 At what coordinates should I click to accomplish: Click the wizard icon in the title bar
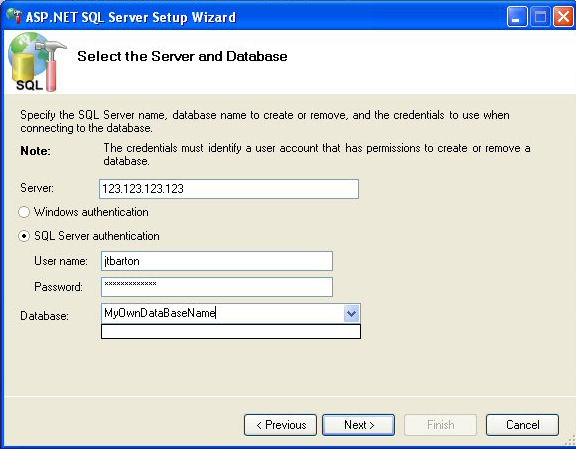14,16
